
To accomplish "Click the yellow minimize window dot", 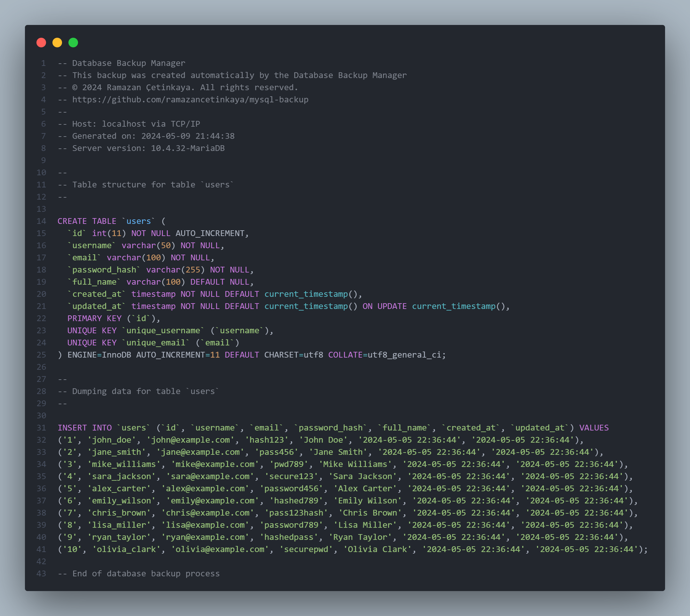I will [57, 43].
